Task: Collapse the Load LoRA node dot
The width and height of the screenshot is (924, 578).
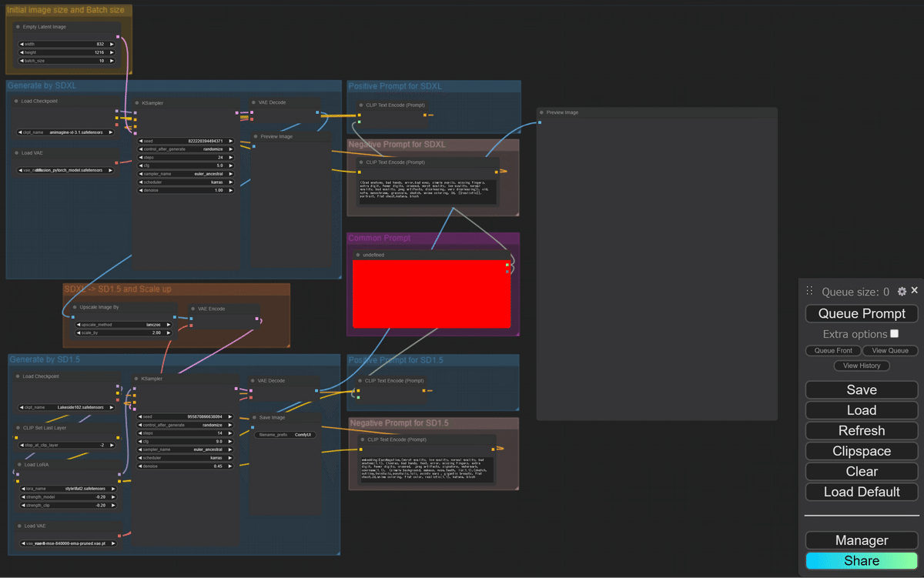Action: (x=18, y=465)
